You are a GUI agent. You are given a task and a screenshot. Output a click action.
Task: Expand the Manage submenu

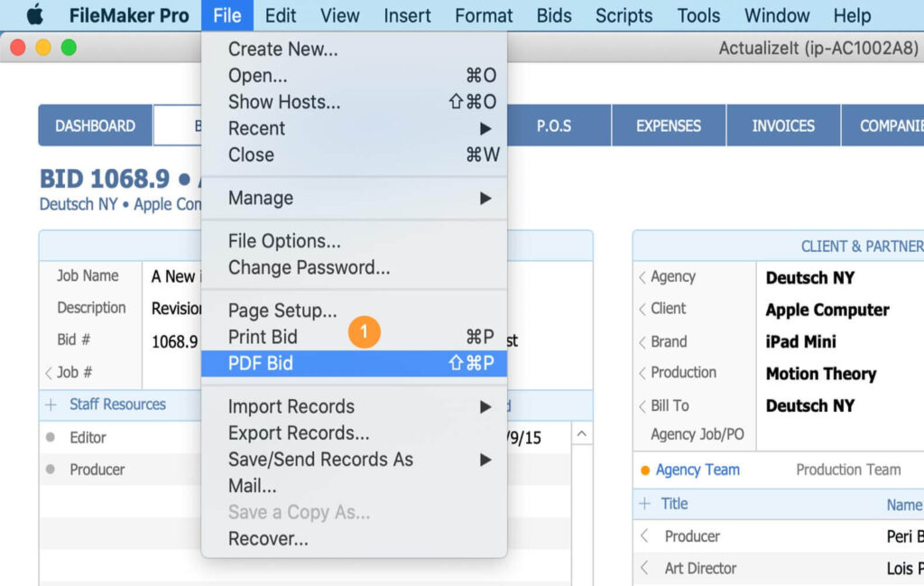pos(354,198)
